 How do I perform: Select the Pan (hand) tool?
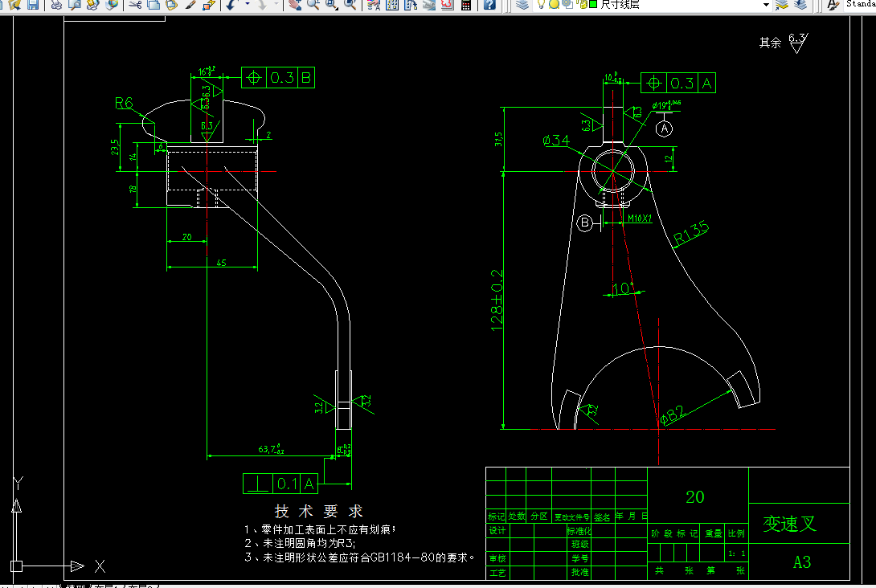tap(295, 6)
